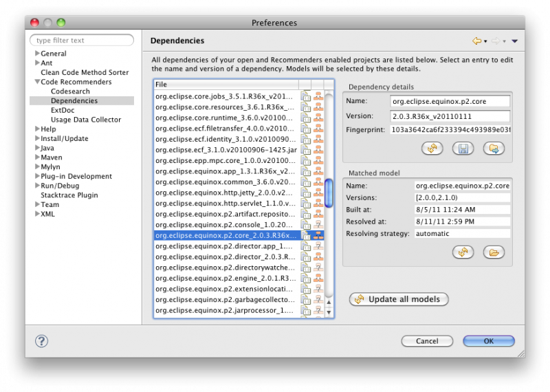This screenshot has width=550, height=392.
Task: Open the back history dropdown arrow
Action: [485, 41]
